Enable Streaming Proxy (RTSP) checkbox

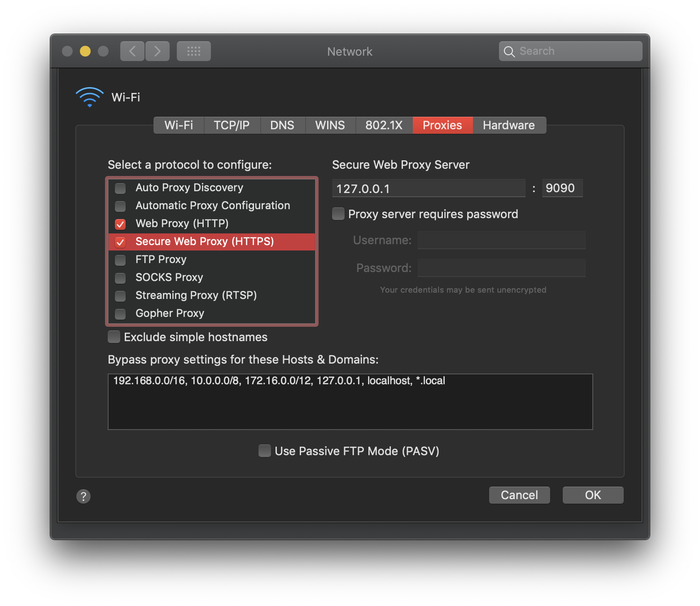click(x=120, y=295)
